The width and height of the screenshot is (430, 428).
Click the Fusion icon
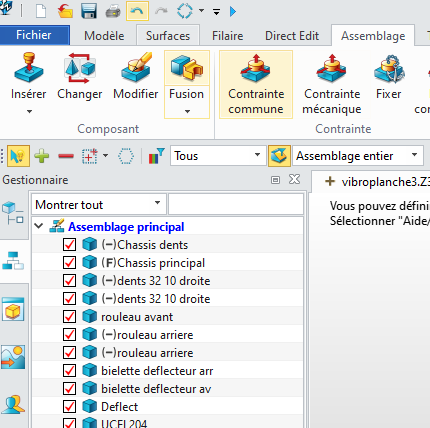tap(187, 68)
